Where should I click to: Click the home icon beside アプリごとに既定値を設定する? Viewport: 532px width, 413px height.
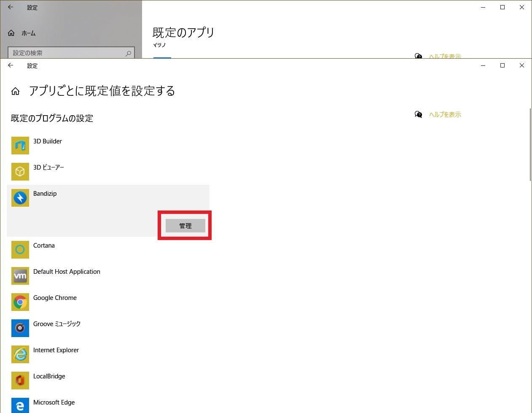[x=16, y=91]
